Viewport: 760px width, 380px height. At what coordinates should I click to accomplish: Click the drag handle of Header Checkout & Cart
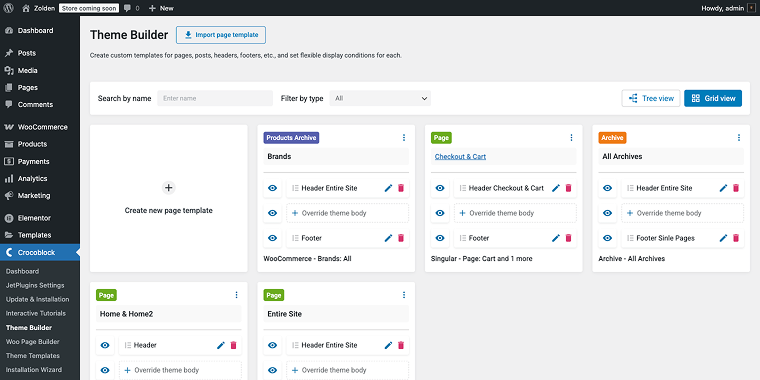pyautogui.click(x=462, y=188)
